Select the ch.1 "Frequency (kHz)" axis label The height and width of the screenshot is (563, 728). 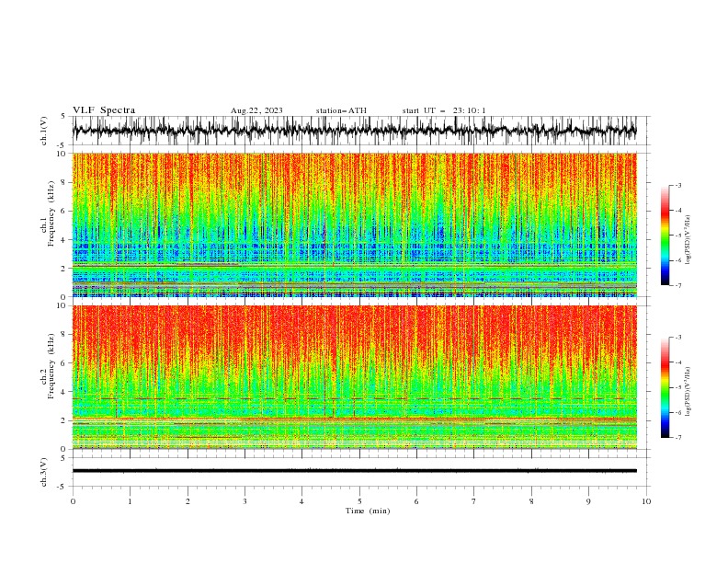coord(51,213)
